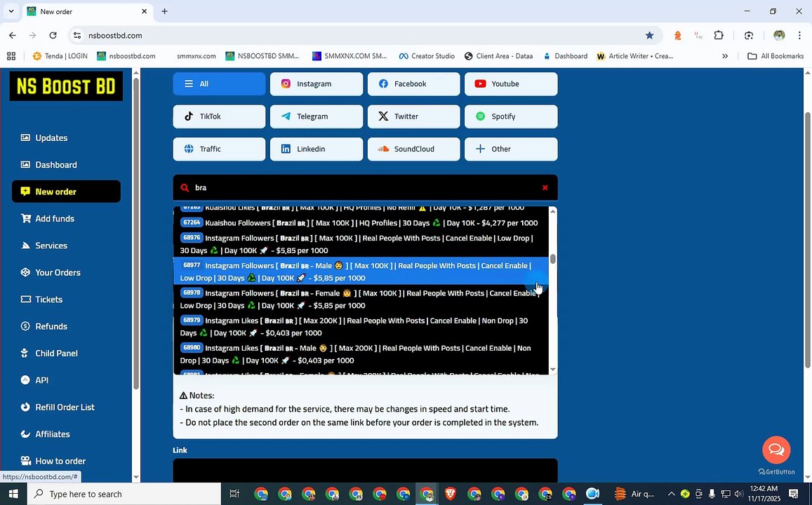Select the All category filter
This screenshot has height=505, width=812.
click(x=219, y=84)
